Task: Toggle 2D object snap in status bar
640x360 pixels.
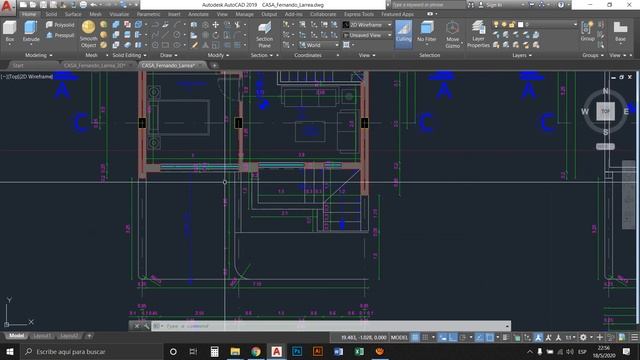Action: tap(489, 337)
